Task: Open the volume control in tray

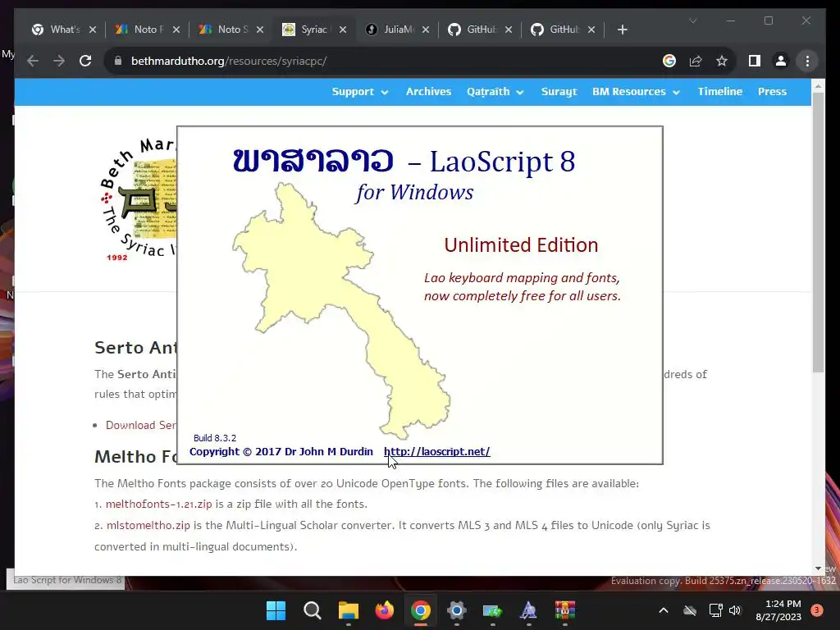Action: click(x=734, y=610)
